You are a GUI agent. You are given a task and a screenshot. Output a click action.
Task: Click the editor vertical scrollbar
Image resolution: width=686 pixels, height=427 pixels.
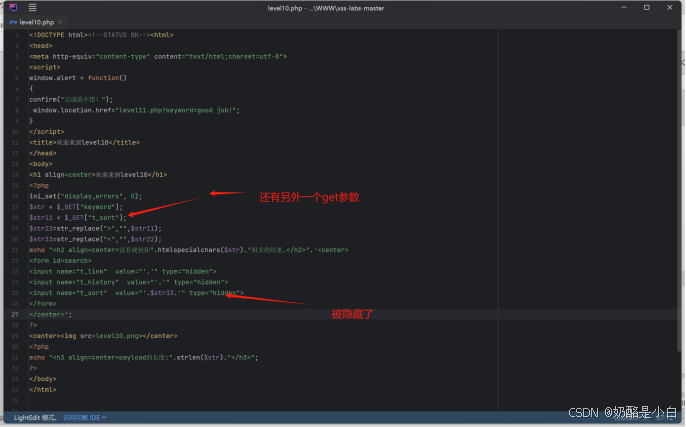(679, 190)
